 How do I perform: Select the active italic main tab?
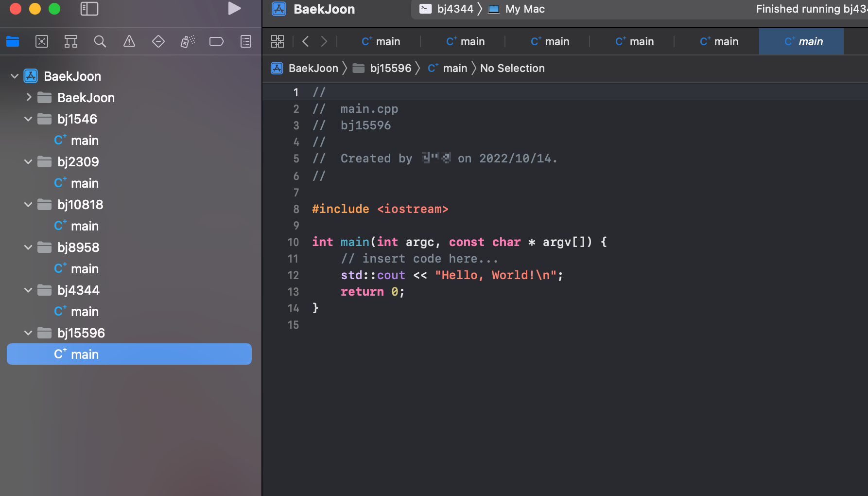[801, 41]
